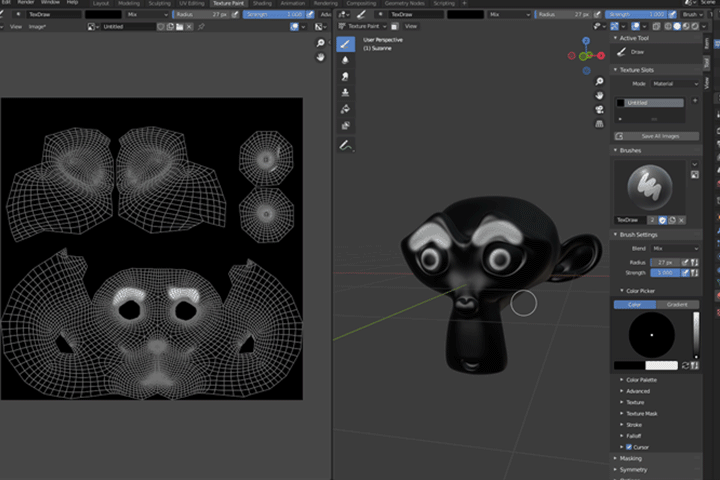Expand the Symmetry panel
Screen dimensions: 720x480
click(633, 469)
